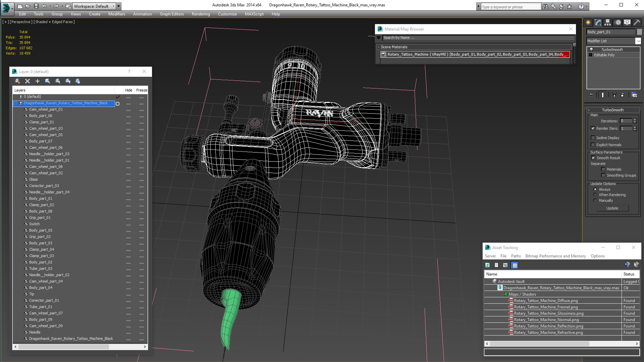Collapse the Dragonhawk_Raven_Rotary_Tattoo_Machine_Black layer
Viewport: 644px width, 362px height.
coord(15,103)
